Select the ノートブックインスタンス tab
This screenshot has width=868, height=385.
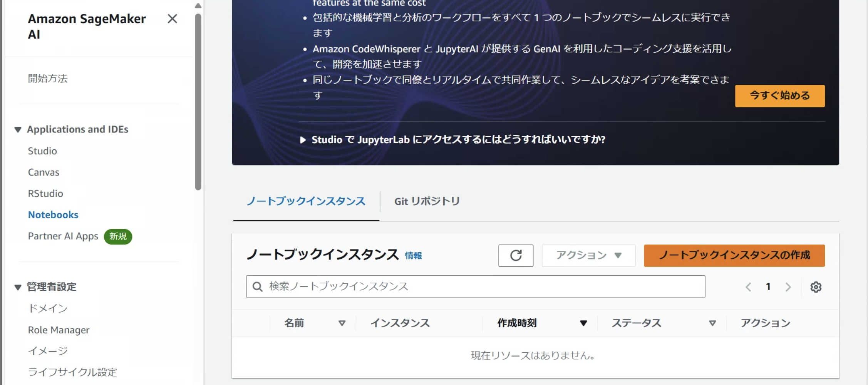pyautogui.click(x=306, y=201)
